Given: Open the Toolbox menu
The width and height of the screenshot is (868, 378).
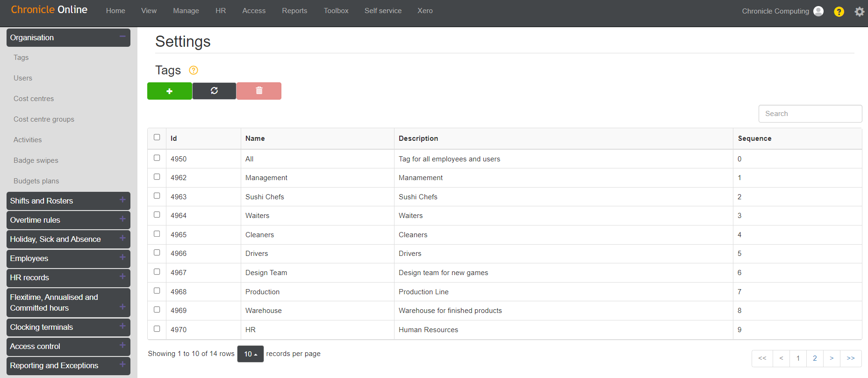Looking at the screenshot, I should pos(336,11).
